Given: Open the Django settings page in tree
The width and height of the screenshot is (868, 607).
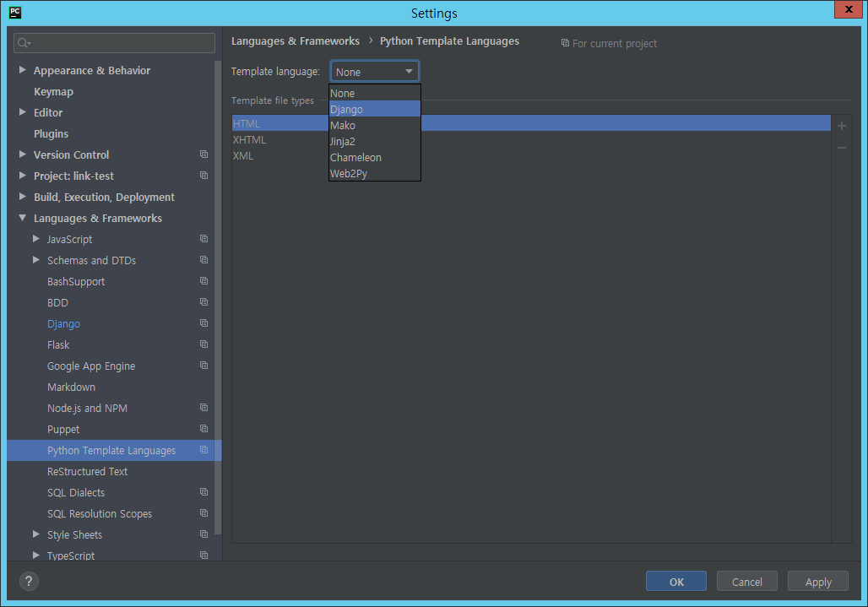Looking at the screenshot, I should [63, 323].
